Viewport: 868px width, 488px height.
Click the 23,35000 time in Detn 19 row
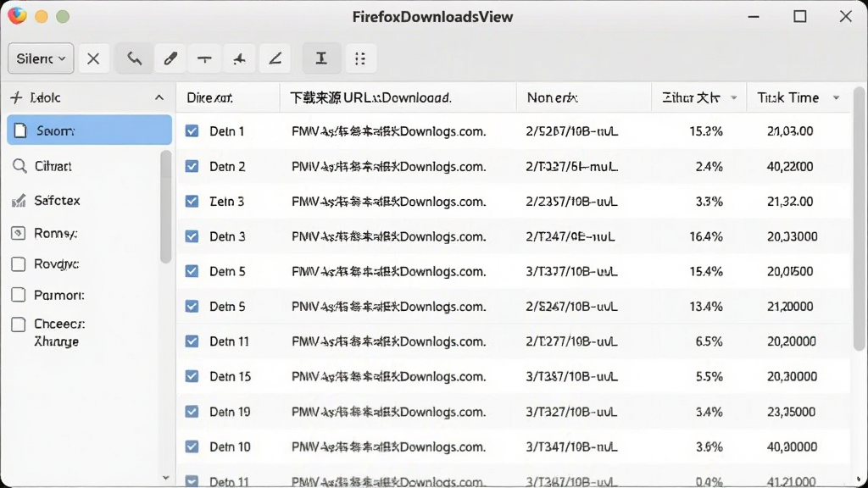(791, 412)
